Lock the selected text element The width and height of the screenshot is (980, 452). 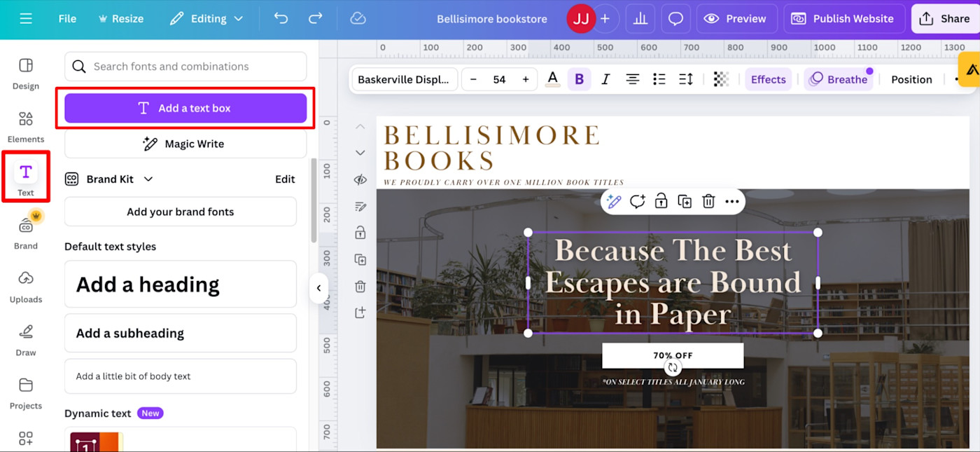(x=661, y=202)
